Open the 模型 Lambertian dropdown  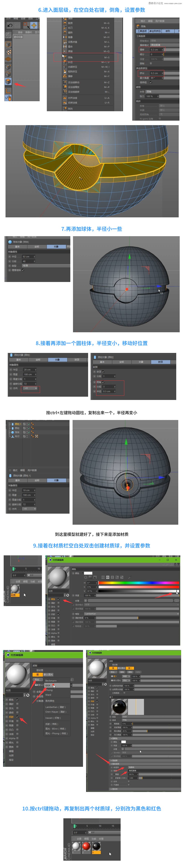click(131, 614)
